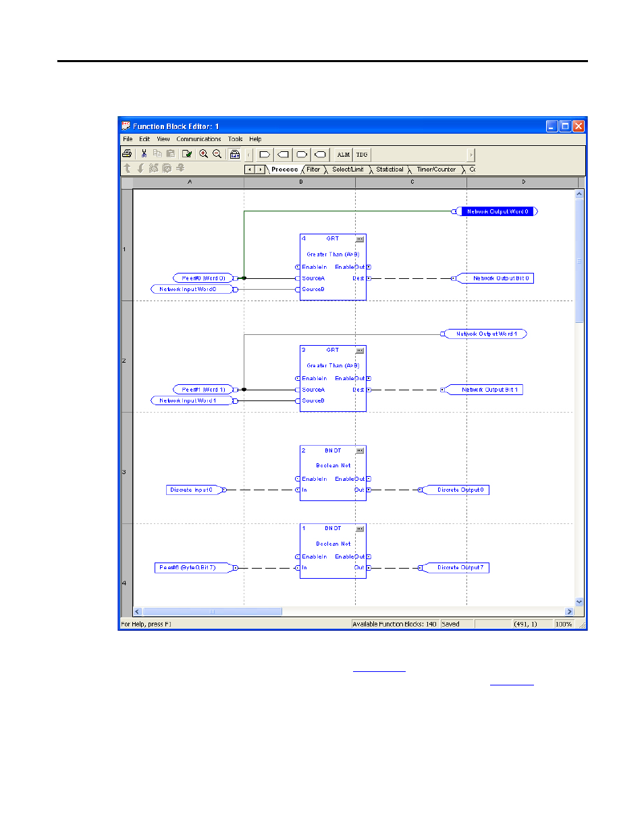Select the fourth rounded connector shape
The image size is (644, 834).
[321, 155]
